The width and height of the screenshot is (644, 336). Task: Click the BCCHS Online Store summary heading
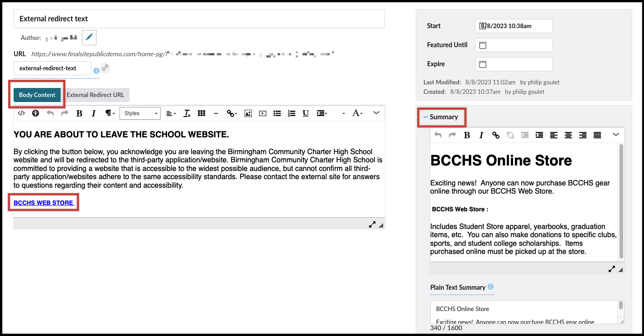(501, 160)
